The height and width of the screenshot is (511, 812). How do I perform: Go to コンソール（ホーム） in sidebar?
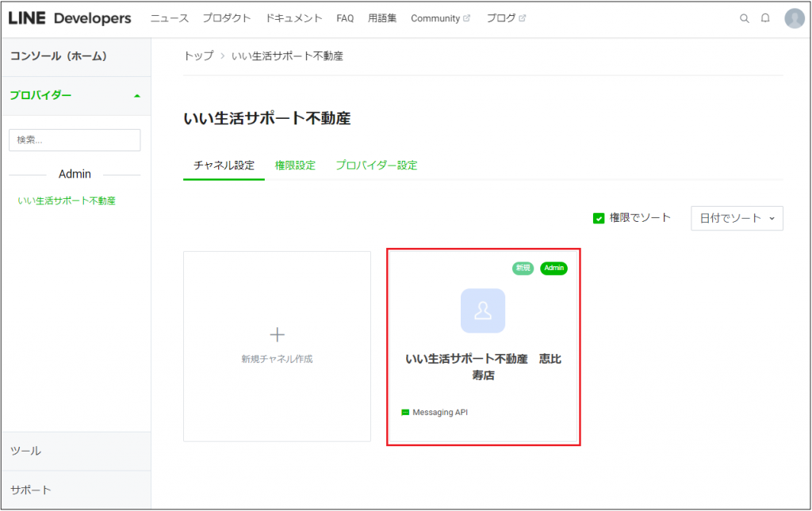click(x=75, y=56)
